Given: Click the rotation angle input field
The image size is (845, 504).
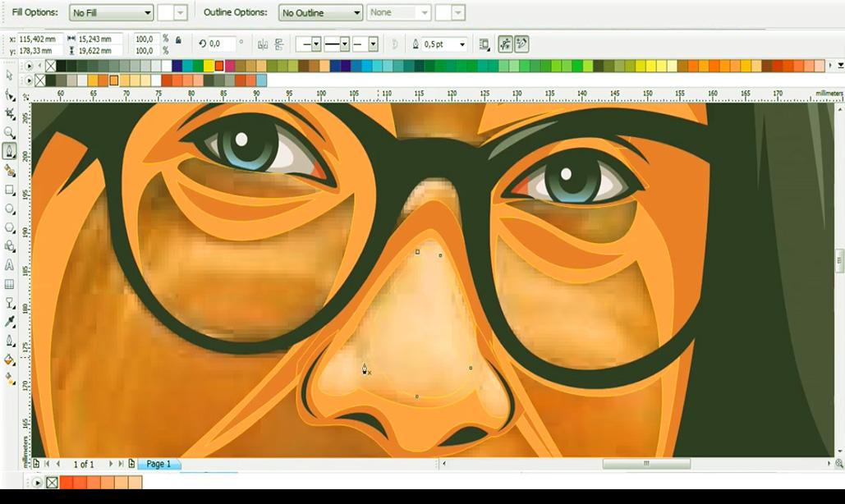Looking at the screenshot, I should 221,44.
